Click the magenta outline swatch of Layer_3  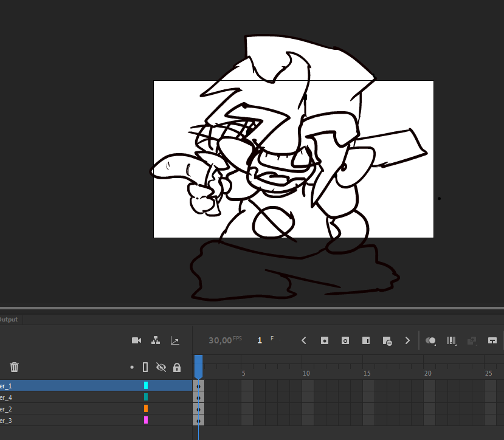click(146, 420)
